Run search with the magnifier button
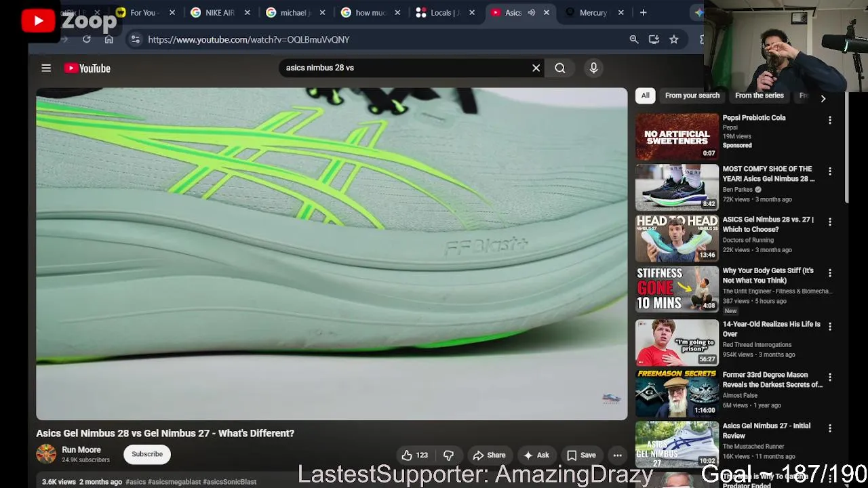Image resolution: width=868 pixels, height=488 pixels. tap(560, 68)
